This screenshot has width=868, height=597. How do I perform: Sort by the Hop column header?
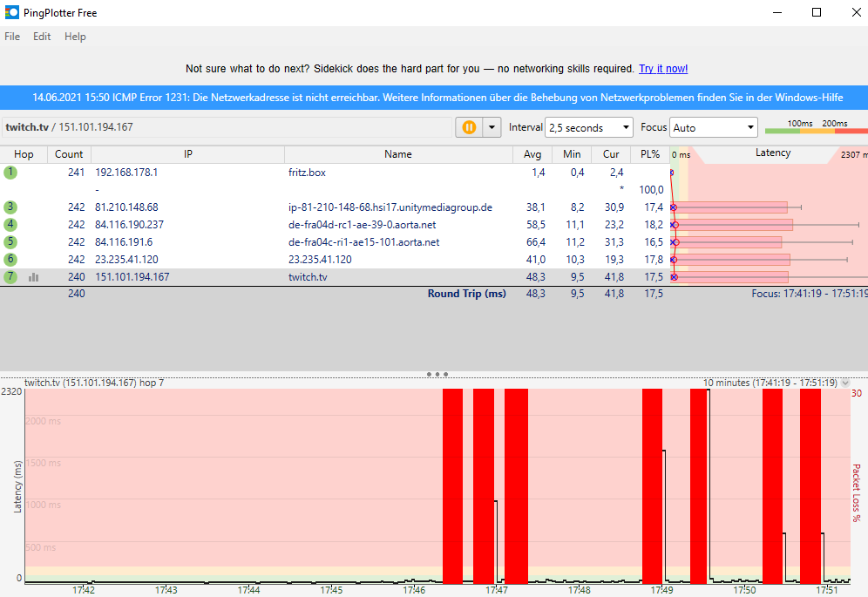(x=24, y=154)
